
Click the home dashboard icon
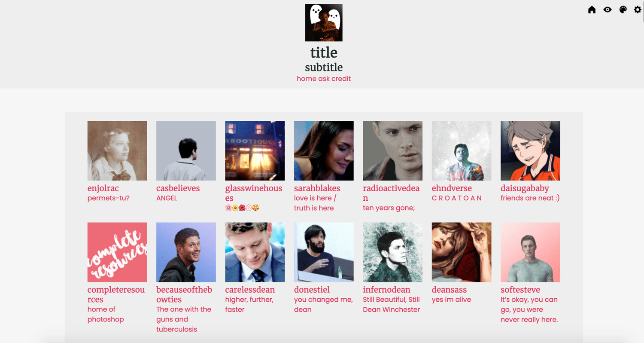point(592,9)
